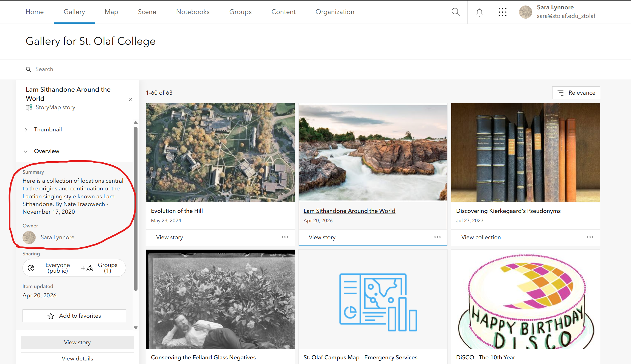Screen dimensions: 631x364
Task: Open DiSCO - The 10th Year title
Action: (486, 357)
